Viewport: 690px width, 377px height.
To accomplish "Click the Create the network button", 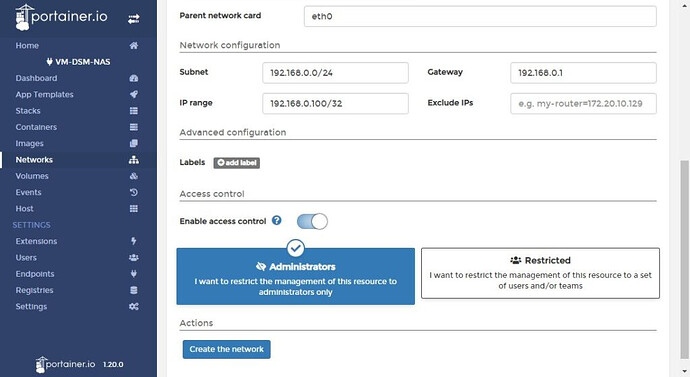I will click(x=227, y=349).
